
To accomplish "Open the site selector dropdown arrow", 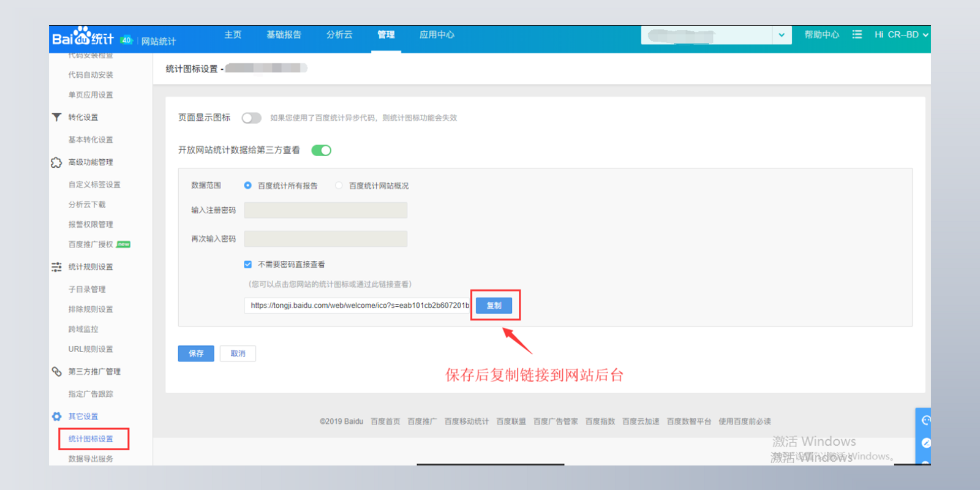I will (782, 35).
